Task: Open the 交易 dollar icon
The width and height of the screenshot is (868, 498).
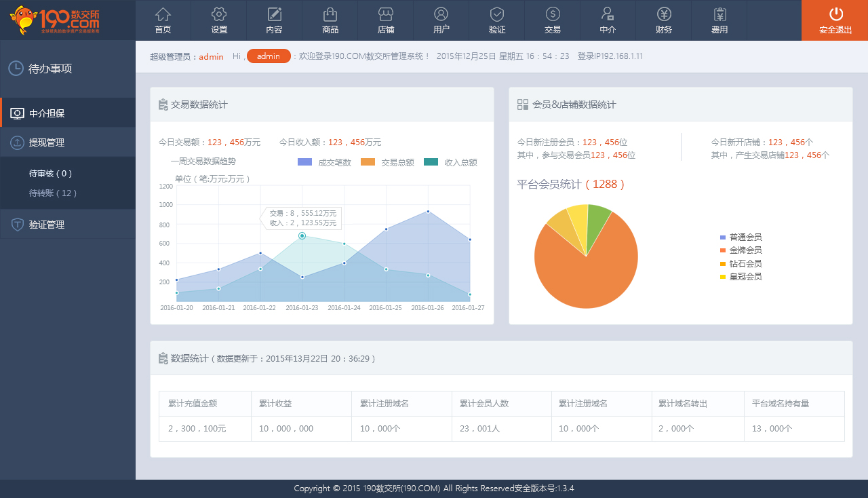Action: coord(553,14)
